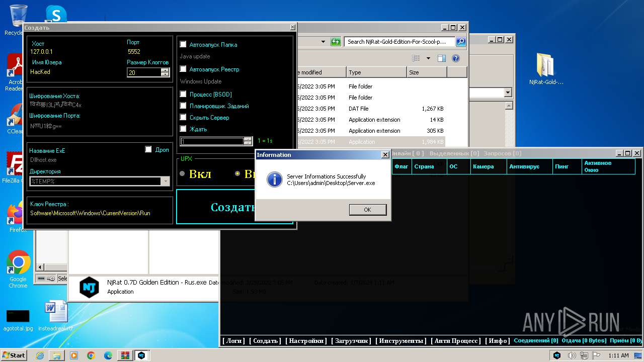Open the Recycle Bin desktop icon
The image size is (644, 362).
pyautogui.click(x=18, y=20)
